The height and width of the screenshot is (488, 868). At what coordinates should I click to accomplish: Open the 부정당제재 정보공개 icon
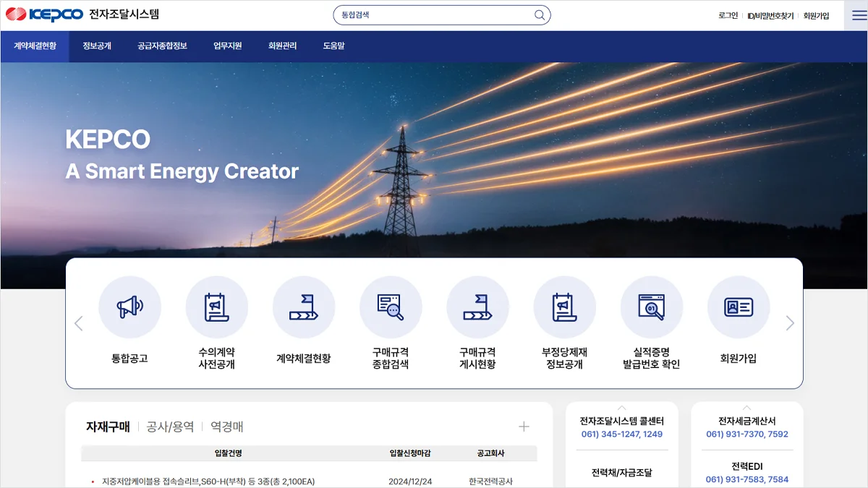[x=564, y=307]
